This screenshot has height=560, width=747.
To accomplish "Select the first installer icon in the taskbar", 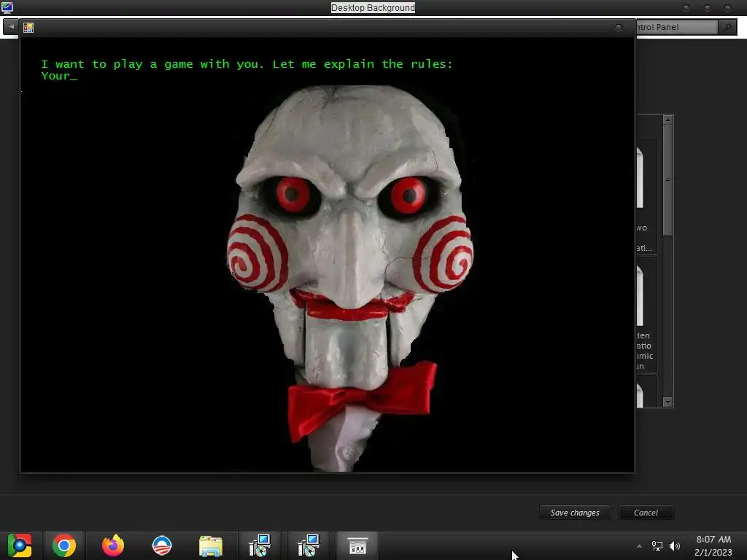I will [x=260, y=545].
